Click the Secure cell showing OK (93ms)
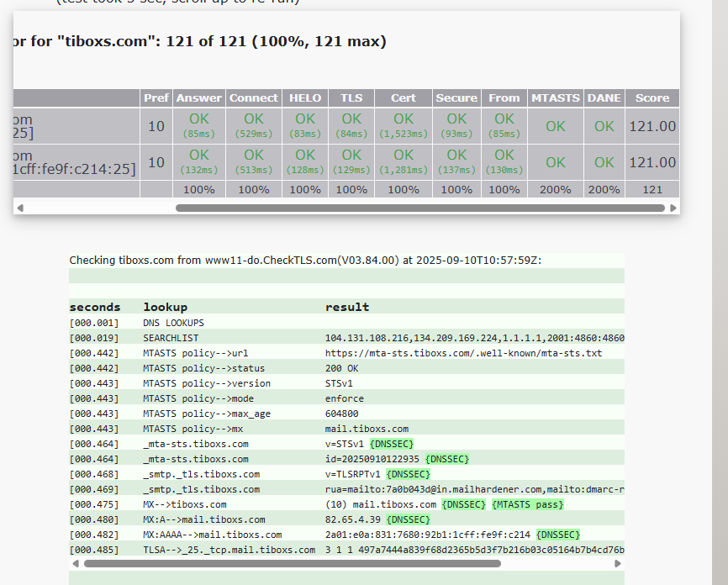This screenshot has width=728, height=585. click(x=456, y=126)
